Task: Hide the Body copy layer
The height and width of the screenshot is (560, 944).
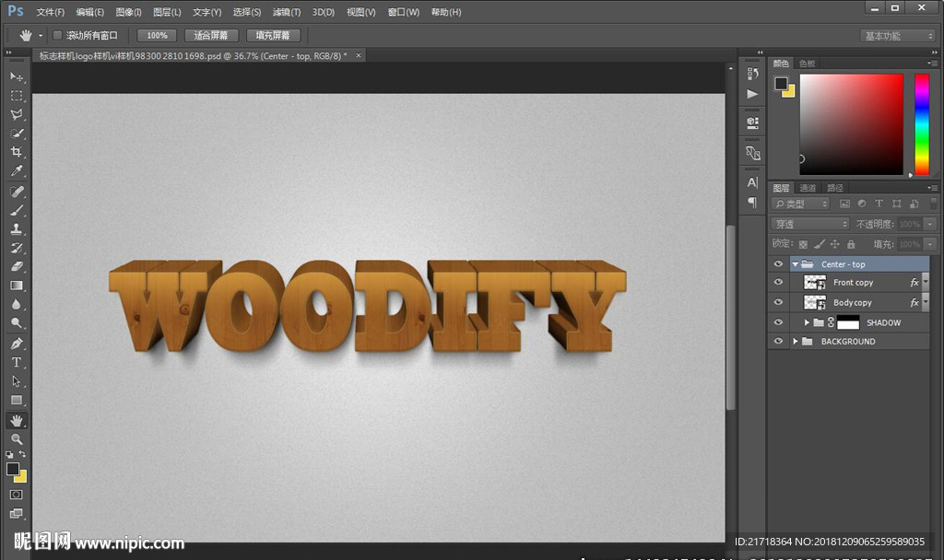Action: pyautogui.click(x=778, y=302)
